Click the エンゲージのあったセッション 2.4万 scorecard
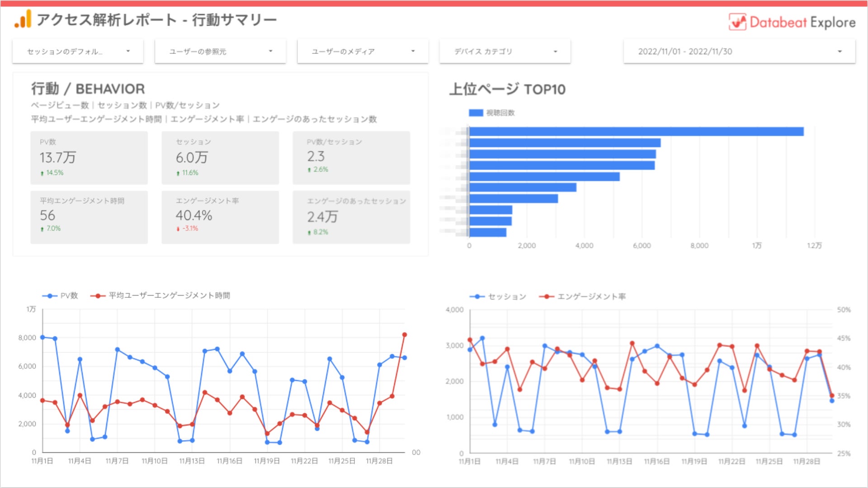 click(x=351, y=217)
